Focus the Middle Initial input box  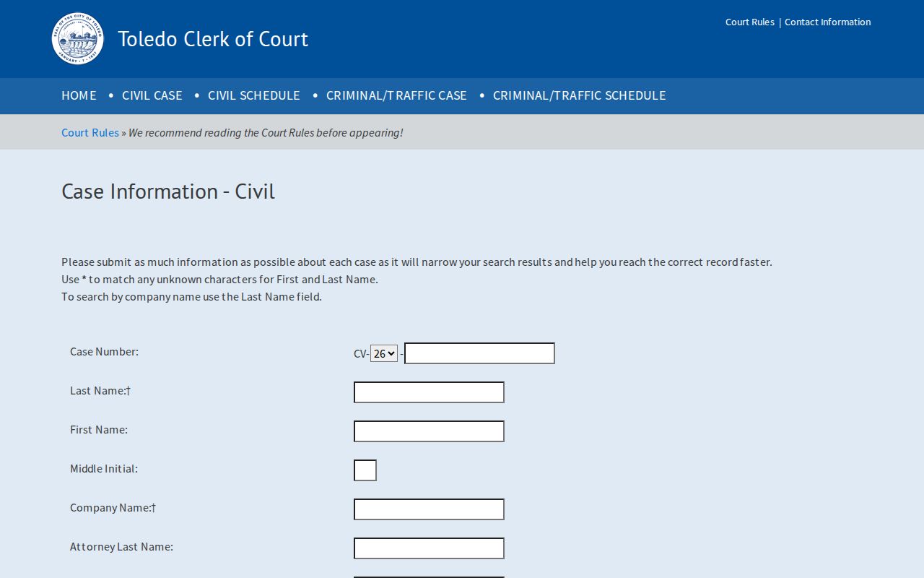[x=365, y=470]
